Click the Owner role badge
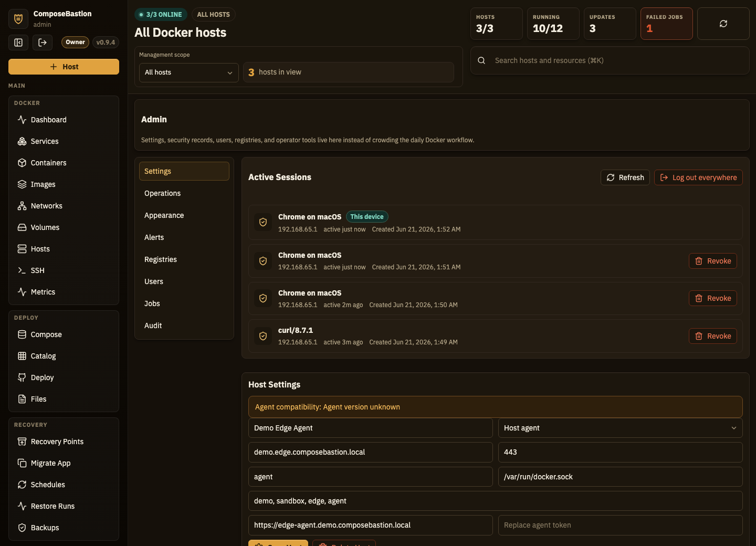Screen dimensions: 756x546 tap(75, 42)
